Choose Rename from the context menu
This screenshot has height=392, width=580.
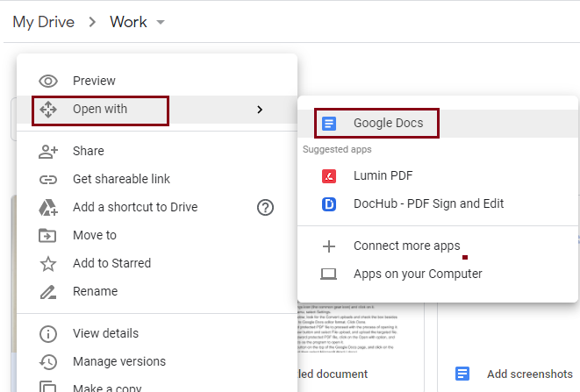tap(157, 292)
